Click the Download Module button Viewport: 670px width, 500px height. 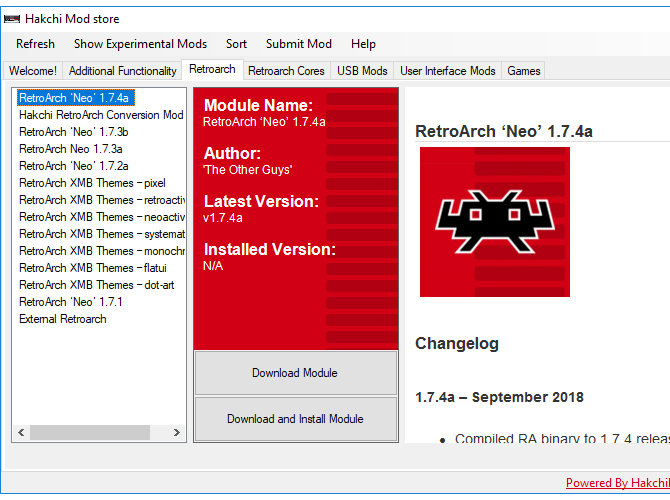296,373
